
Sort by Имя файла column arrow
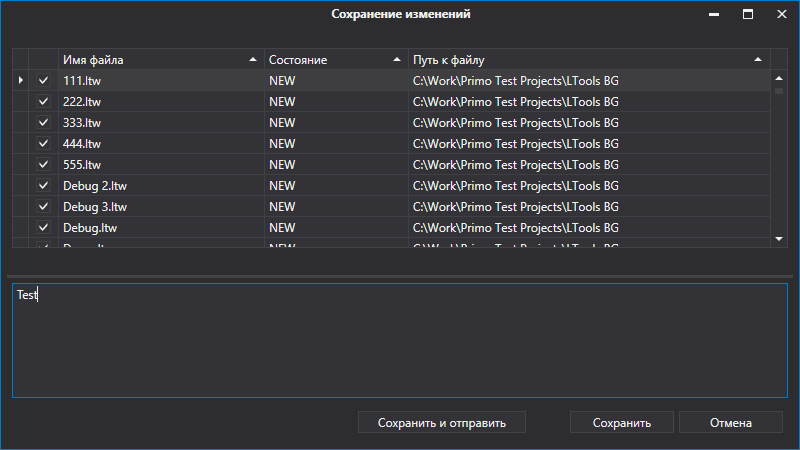coord(252,60)
